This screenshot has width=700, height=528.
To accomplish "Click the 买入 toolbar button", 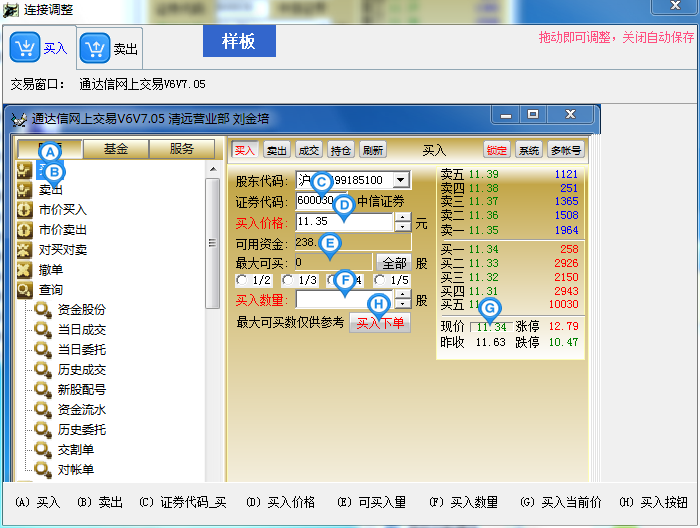I will [x=245, y=150].
